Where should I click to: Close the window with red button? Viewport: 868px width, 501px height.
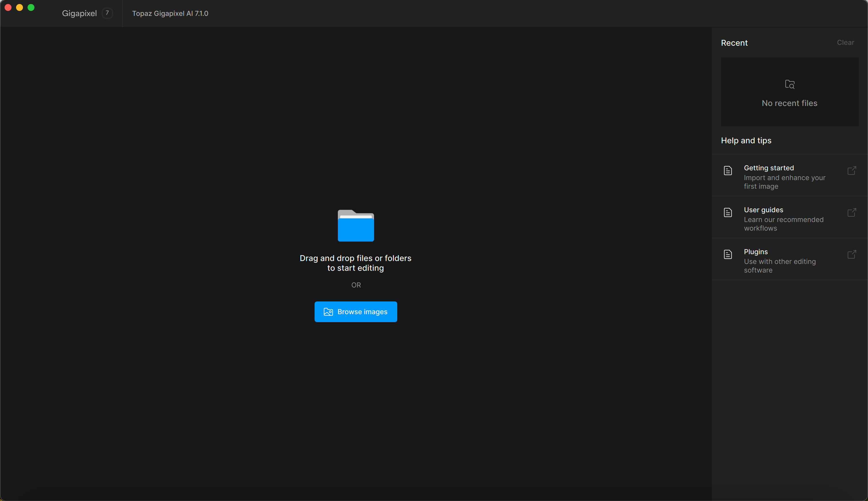tap(8, 7)
